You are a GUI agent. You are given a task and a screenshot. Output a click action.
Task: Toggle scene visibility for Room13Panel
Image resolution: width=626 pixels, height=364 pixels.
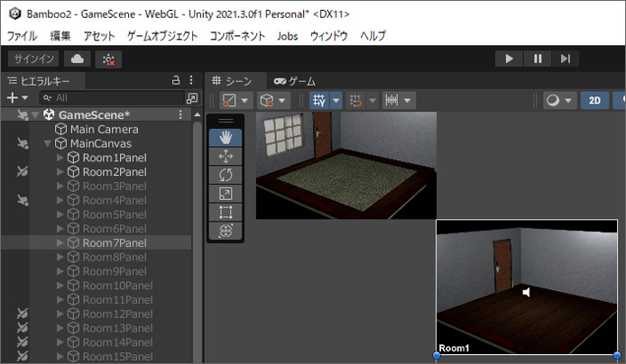click(23, 328)
